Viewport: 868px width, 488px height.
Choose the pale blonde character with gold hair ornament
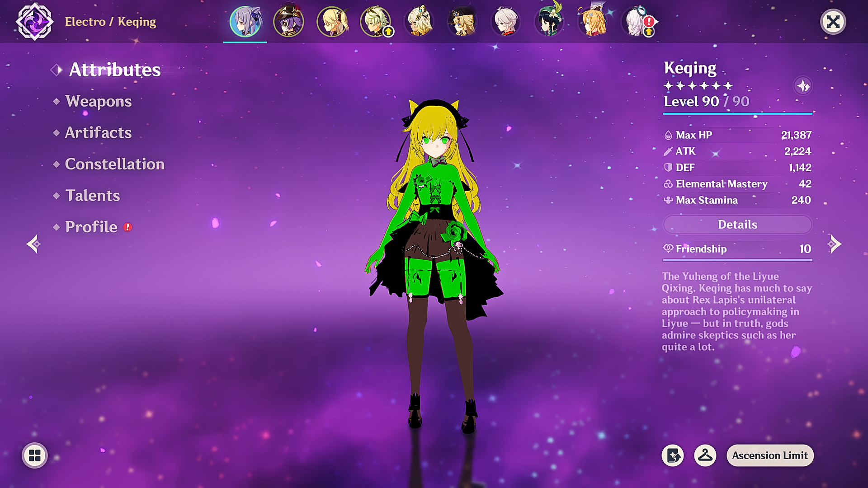tap(419, 22)
